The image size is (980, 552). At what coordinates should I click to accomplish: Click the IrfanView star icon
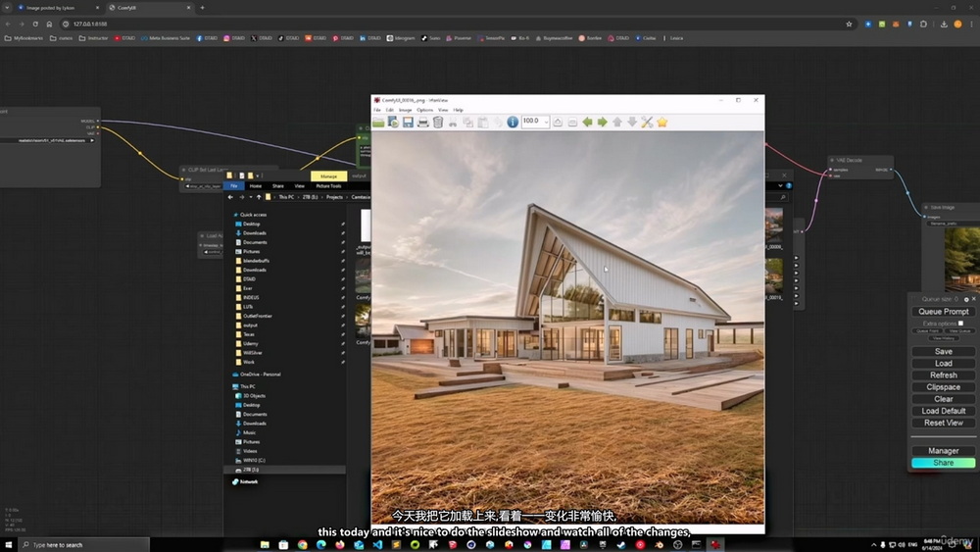point(662,123)
